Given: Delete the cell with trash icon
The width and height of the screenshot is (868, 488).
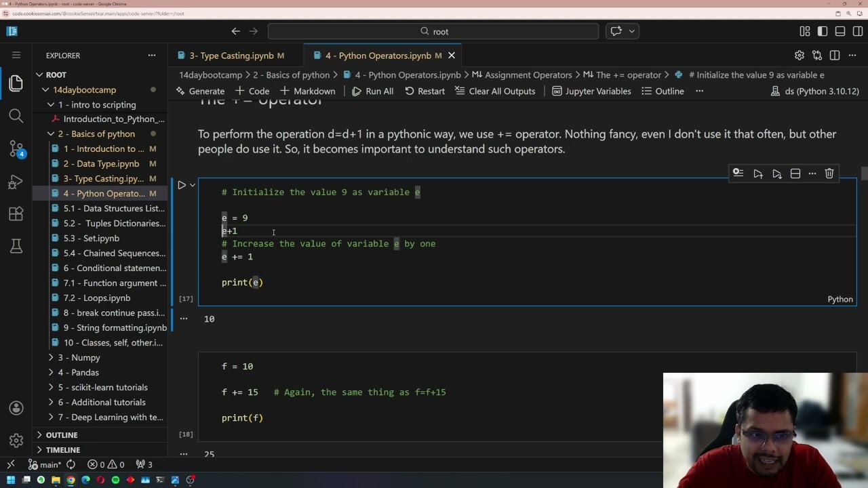Looking at the screenshot, I should click(x=829, y=174).
